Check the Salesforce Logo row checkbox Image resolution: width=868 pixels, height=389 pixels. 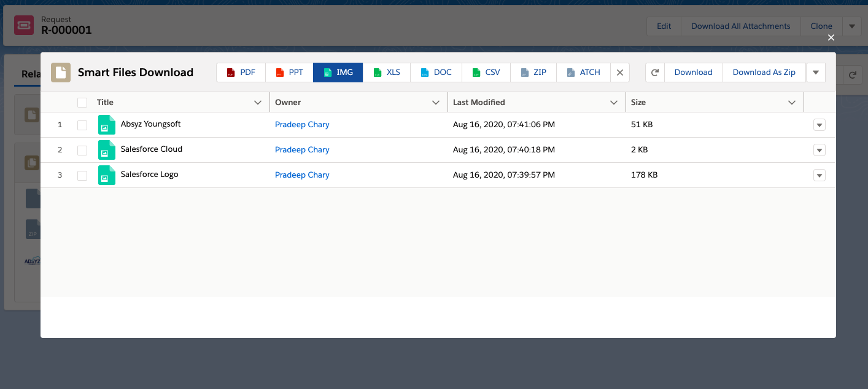tap(82, 175)
